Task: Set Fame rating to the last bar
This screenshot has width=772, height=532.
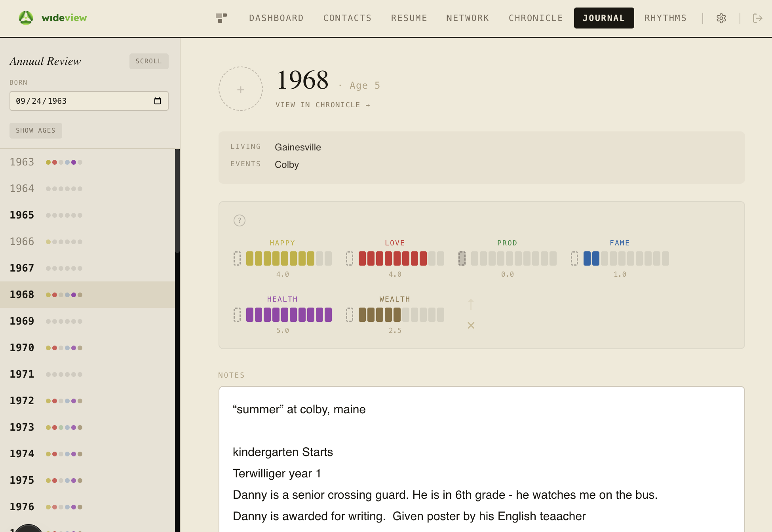Action: click(x=666, y=258)
